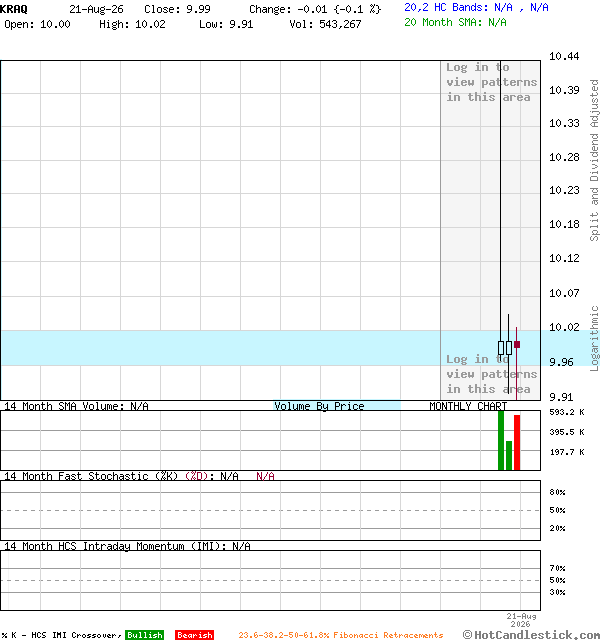The height and width of the screenshot is (640, 600).
Task: Click the 70% IMI axis label
Action: click(557, 568)
